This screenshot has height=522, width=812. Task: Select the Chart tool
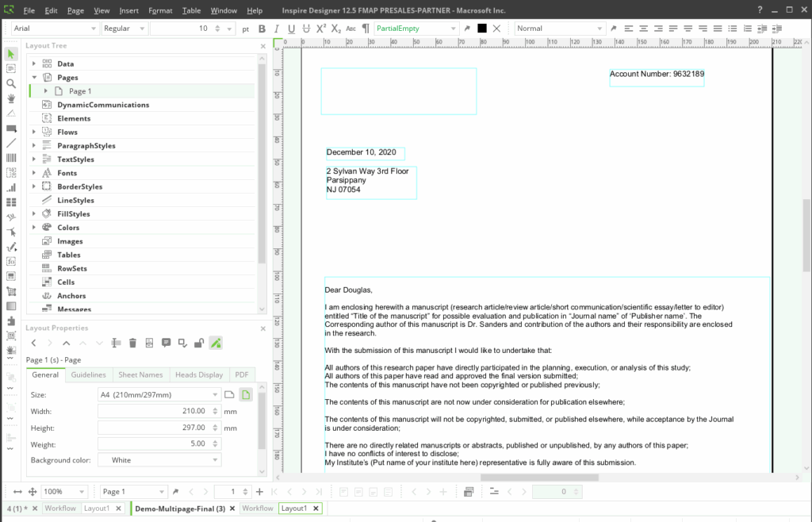coord(11,187)
